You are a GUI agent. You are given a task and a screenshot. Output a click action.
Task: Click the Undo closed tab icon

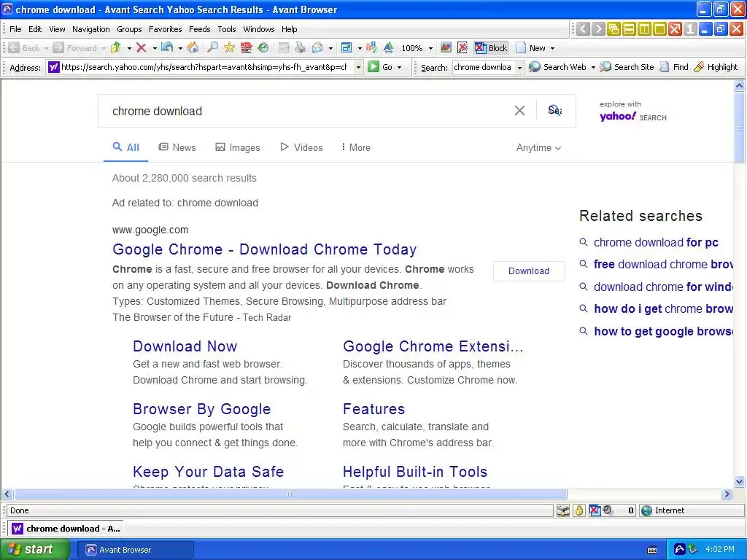coord(167,47)
